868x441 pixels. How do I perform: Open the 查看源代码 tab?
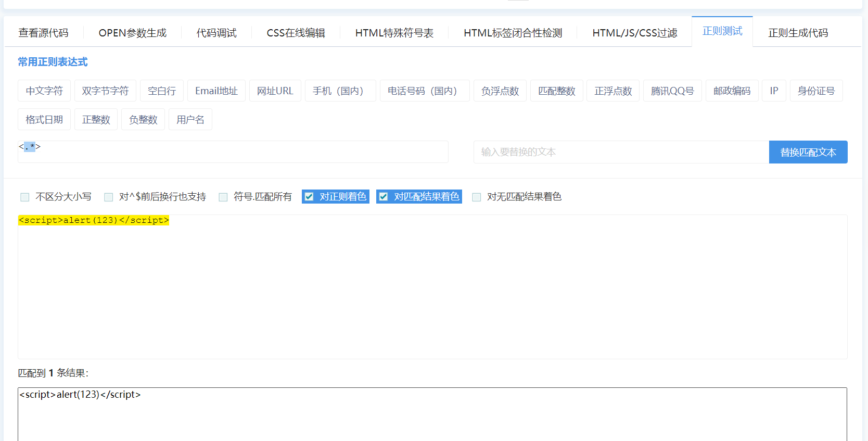(44, 33)
